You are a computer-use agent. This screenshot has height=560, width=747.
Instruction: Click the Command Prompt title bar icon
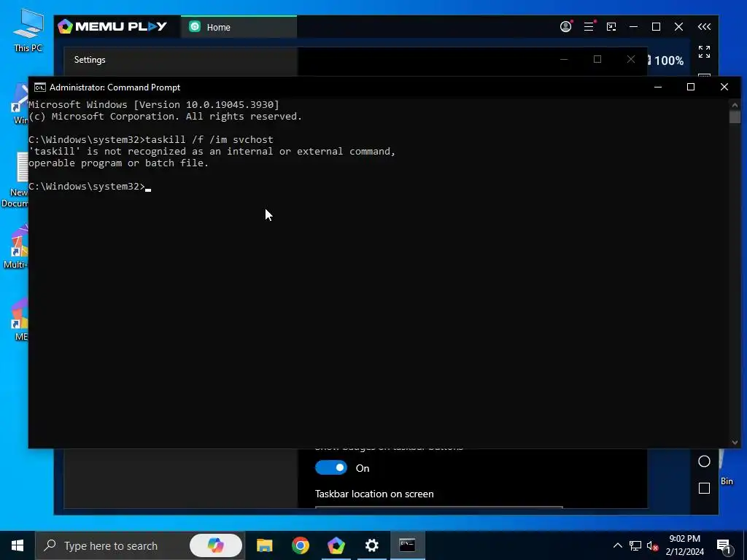pyautogui.click(x=40, y=87)
